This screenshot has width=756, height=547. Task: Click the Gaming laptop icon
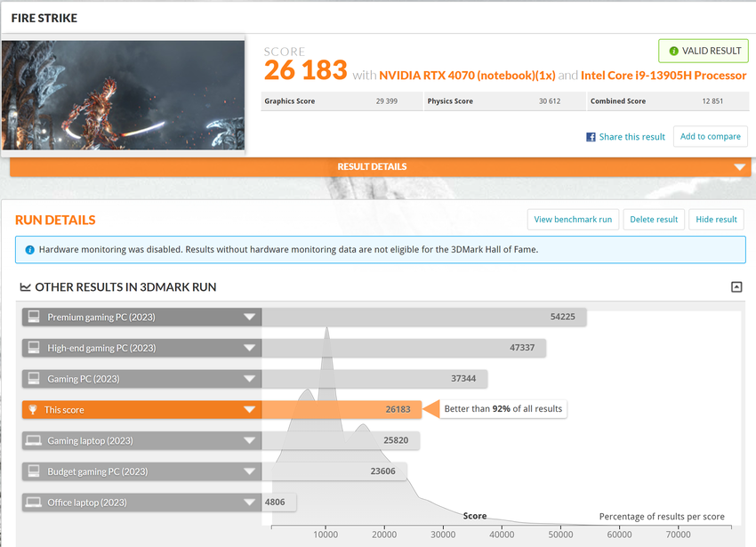coord(34,440)
